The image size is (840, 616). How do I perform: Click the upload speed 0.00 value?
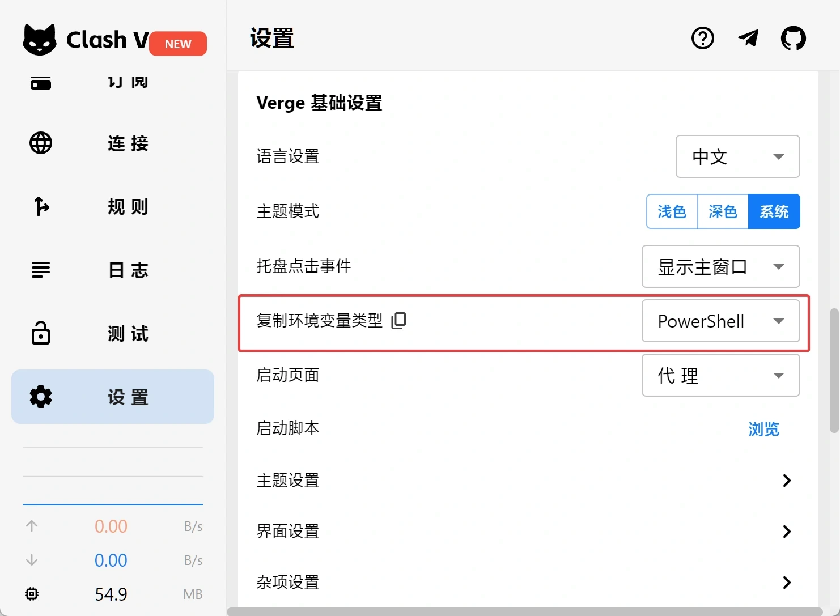tap(111, 526)
